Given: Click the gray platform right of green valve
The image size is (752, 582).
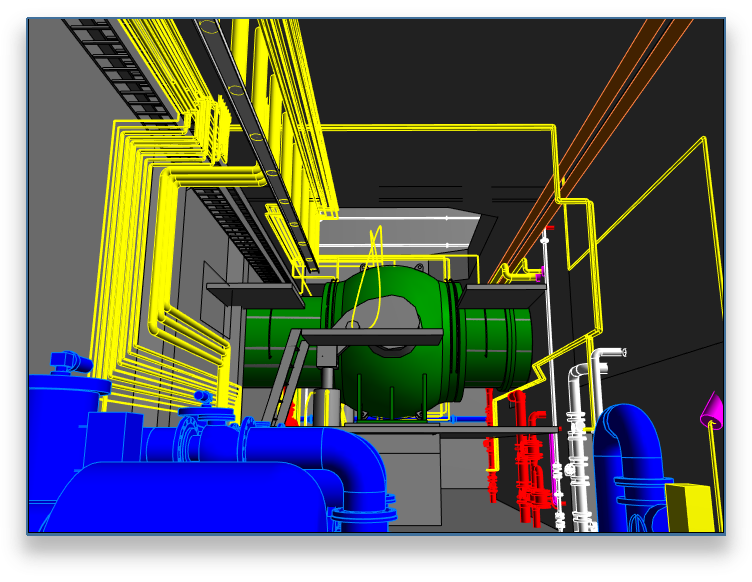Looking at the screenshot, I should [505, 296].
